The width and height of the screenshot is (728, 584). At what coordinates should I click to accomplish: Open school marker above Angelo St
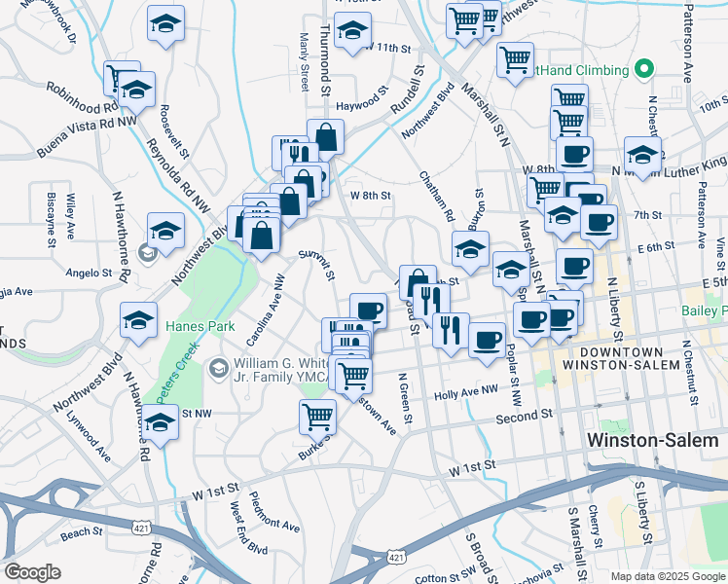[165, 232]
